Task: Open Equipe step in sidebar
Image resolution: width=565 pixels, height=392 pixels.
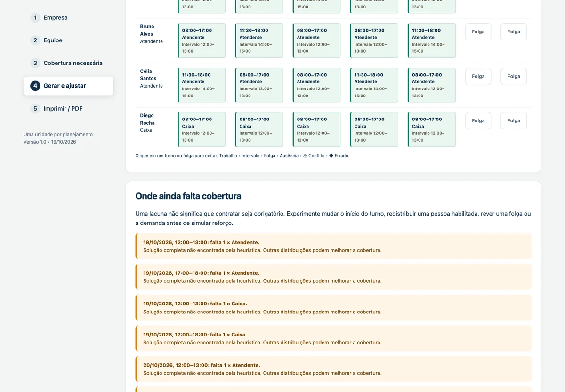Action: click(69, 40)
